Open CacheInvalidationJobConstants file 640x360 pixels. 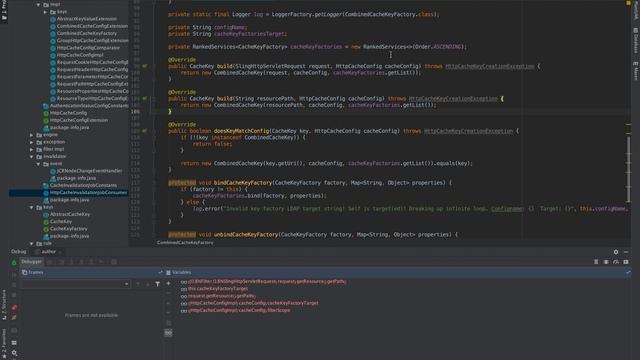[83, 185]
